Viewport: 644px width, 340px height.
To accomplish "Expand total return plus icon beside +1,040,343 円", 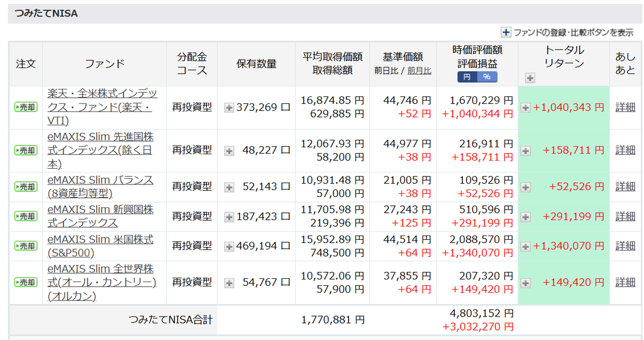I will point(525,108).
